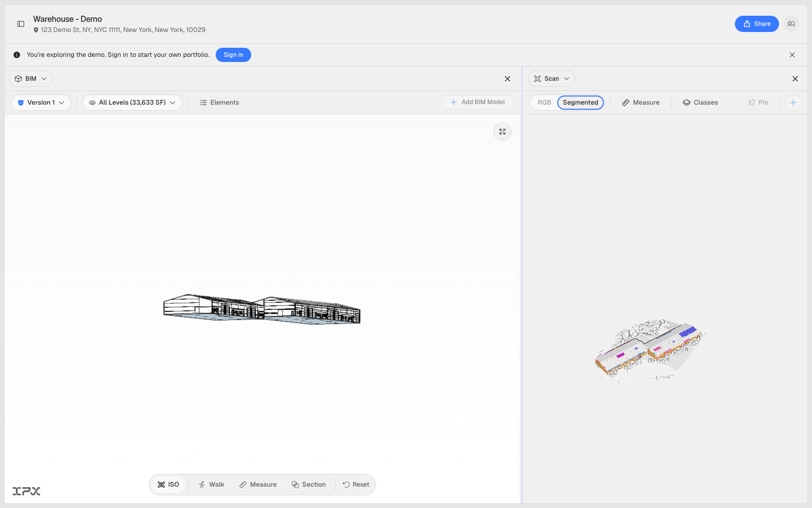Select the segmented scan point cloud model

650,351
